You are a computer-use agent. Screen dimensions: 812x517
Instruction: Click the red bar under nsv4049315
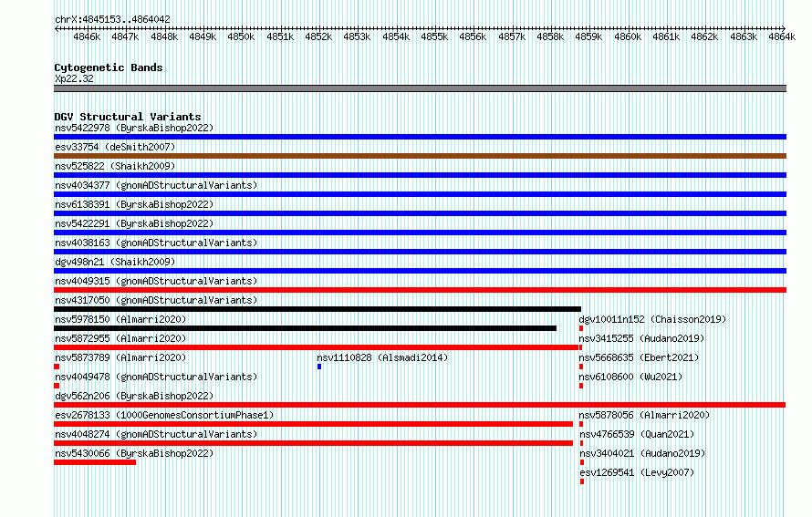pyautogui.click(x=420, y=290)
